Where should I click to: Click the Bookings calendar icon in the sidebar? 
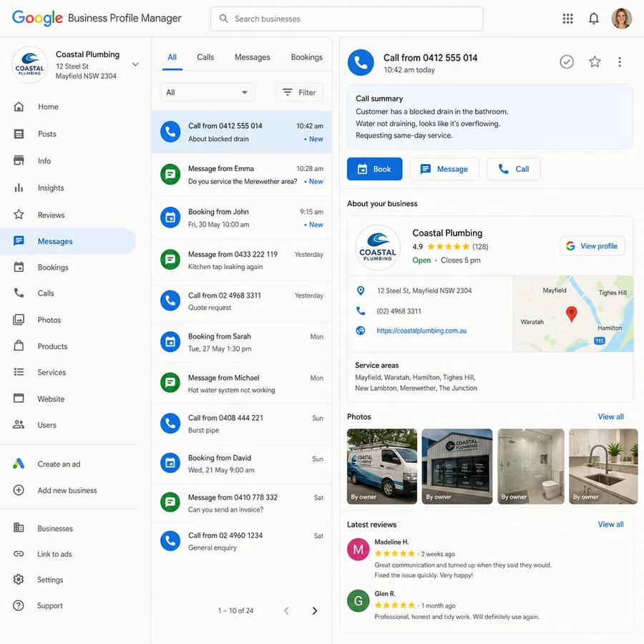19,267
